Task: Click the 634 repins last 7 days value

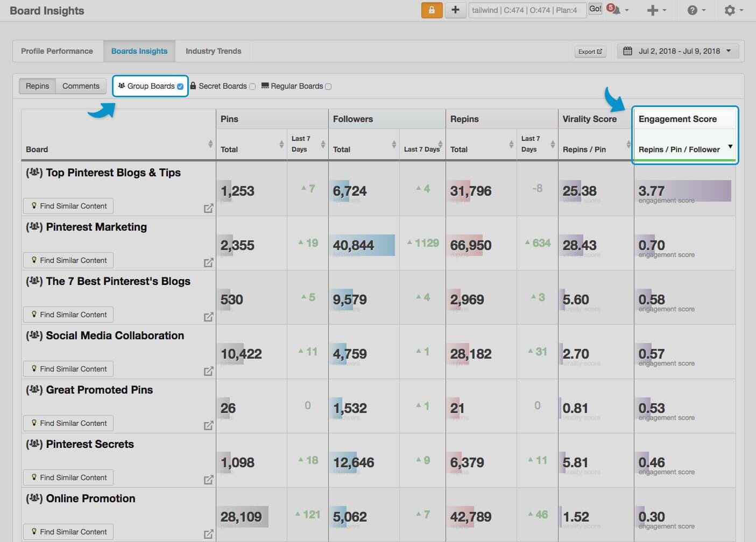Action: [x=541, y=243]
